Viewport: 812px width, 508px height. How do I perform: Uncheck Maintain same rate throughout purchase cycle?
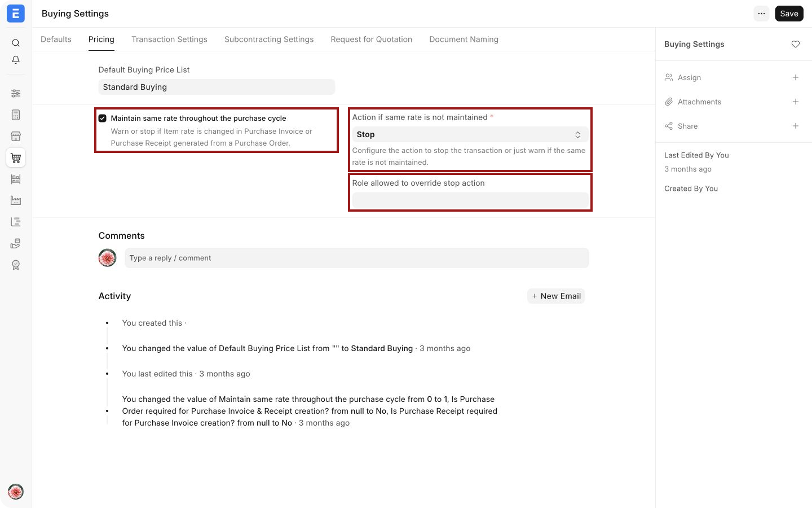point(103,118)
